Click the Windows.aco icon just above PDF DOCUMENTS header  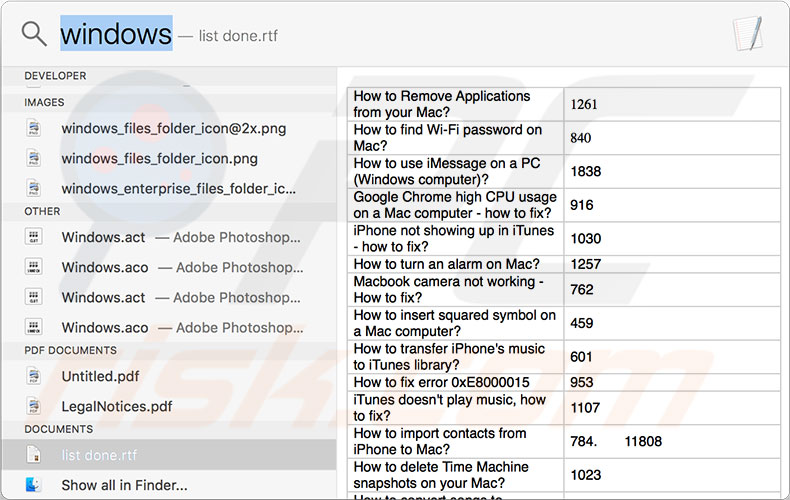pos(34,328)
